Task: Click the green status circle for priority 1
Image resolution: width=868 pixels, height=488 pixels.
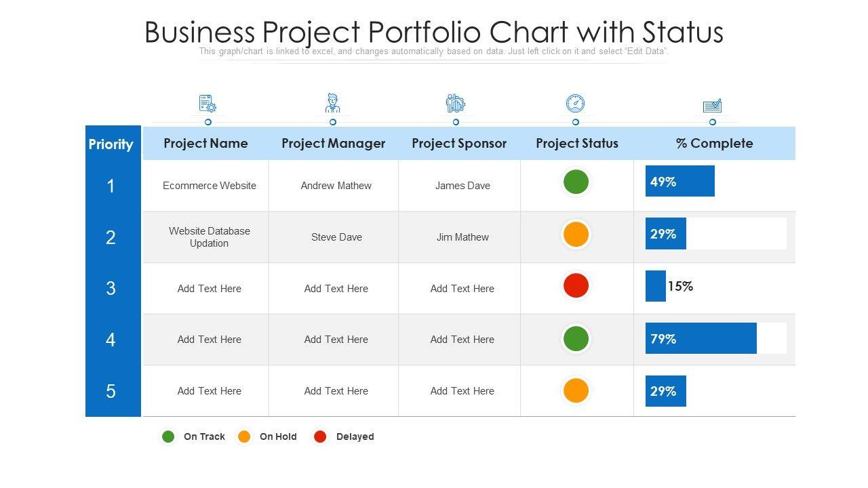Action: (x=576, y=182)
